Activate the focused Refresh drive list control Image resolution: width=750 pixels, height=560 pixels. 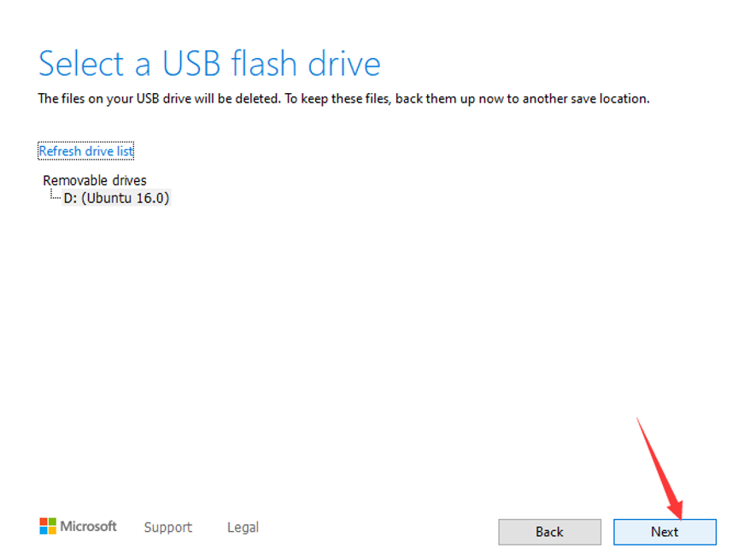[85, 150]
